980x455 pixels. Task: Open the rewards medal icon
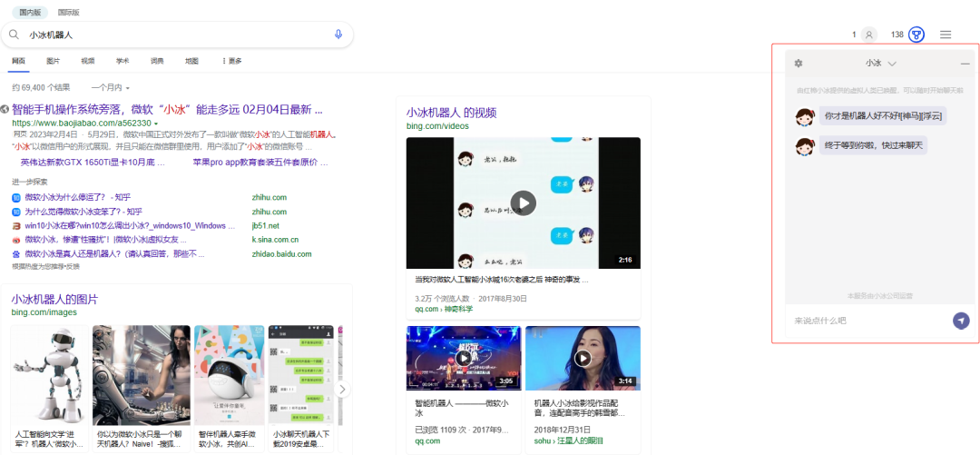(916, 35)
